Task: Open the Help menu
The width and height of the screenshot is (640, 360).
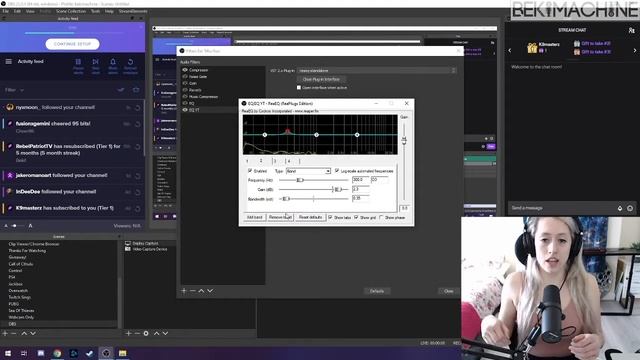Action: pos(109,11)
